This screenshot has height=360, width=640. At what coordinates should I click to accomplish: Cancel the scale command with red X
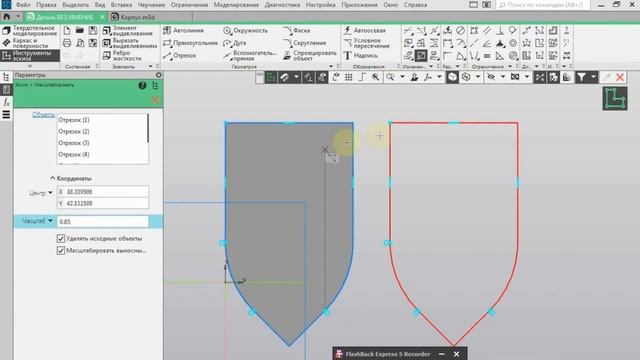pyautogui.click(x=155, y=100)
